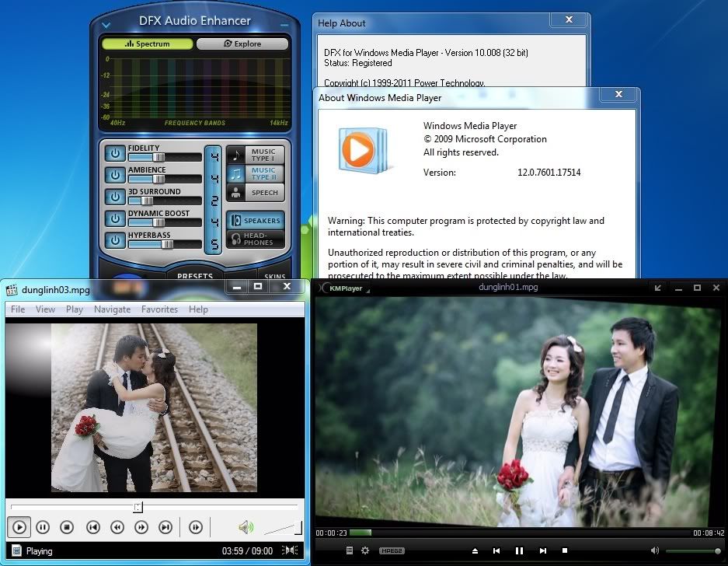
Task: Pause playback in the dunglinh03.mpg player
Action: click(x=43, y=527)
